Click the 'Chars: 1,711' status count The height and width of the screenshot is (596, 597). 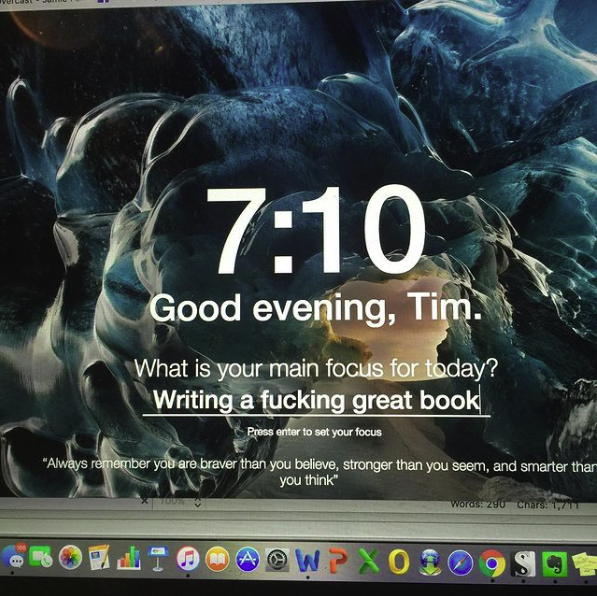[548, 505]
